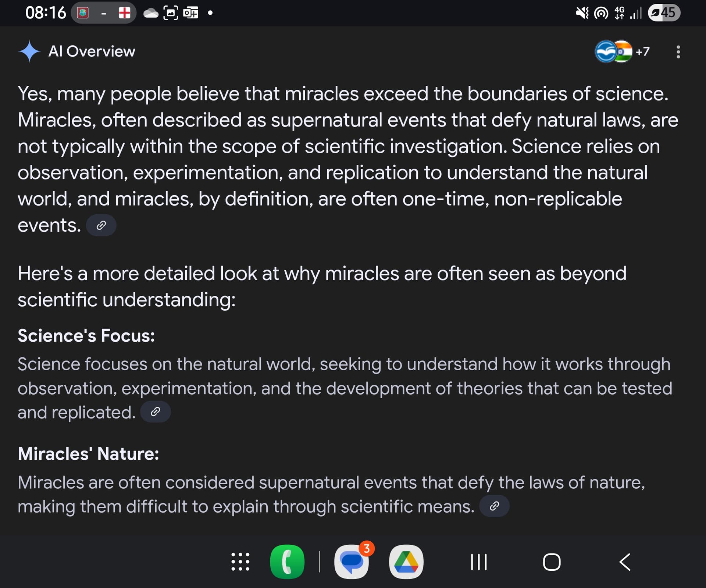Open the three-dot overflow menu

coord(678,52)
